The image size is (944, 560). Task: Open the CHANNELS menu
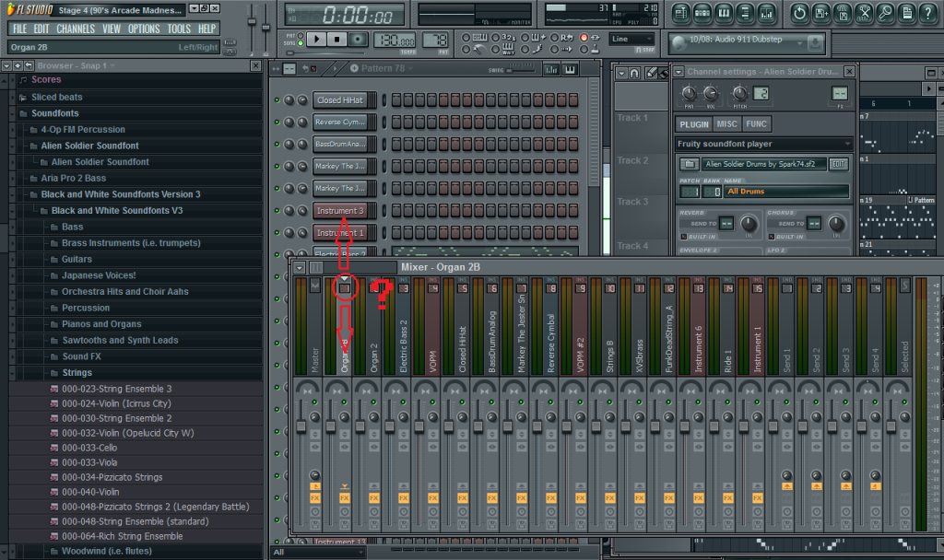[x=76, y=29]
